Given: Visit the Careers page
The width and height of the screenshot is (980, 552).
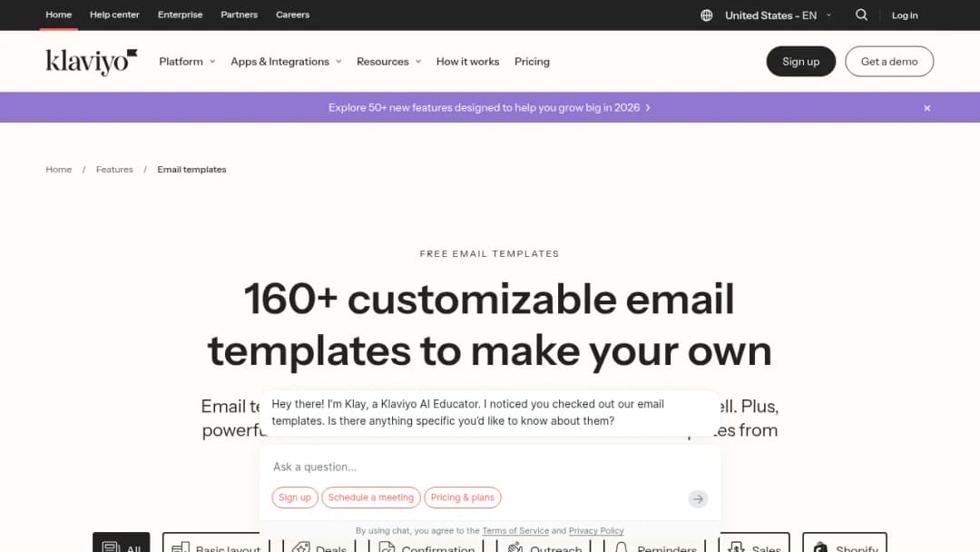Looking at the screenshot, I should click(x=292, y=15).
